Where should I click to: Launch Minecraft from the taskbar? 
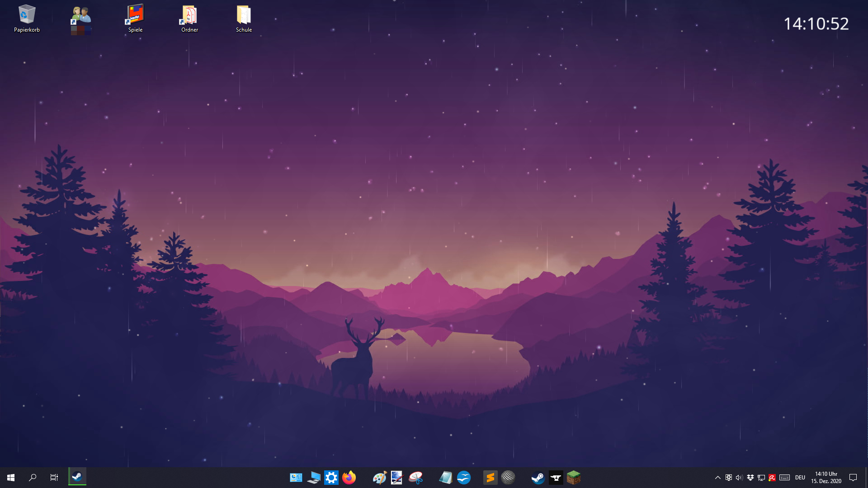[x=574, y=478]
